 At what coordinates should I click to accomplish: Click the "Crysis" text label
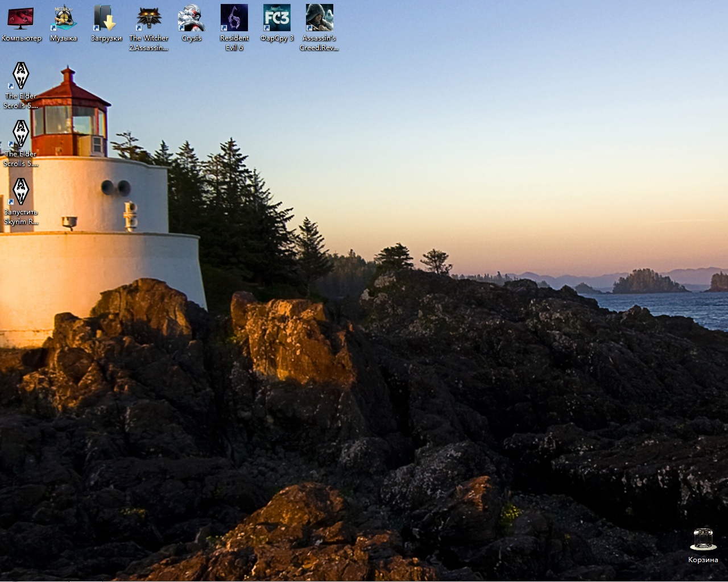pos(191,38)
